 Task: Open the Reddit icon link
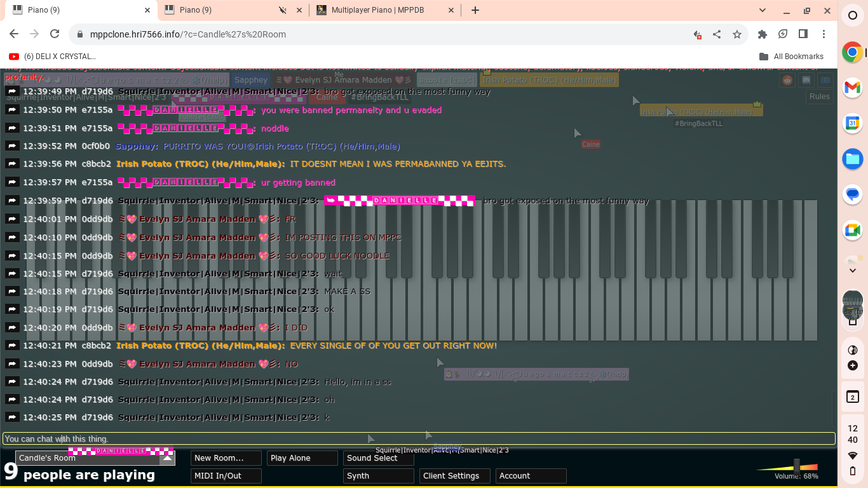tap(787, 80)
